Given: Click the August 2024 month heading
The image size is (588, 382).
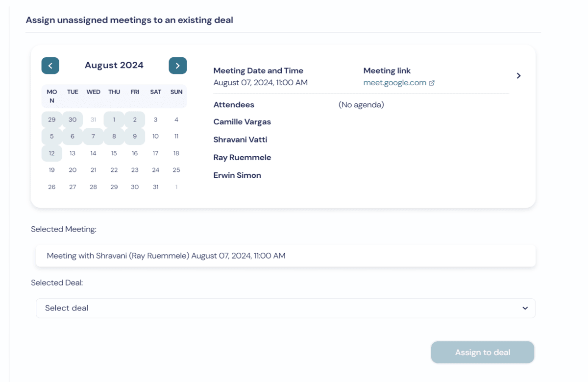Looking at the screenshot, I should [x=114, y=66].
